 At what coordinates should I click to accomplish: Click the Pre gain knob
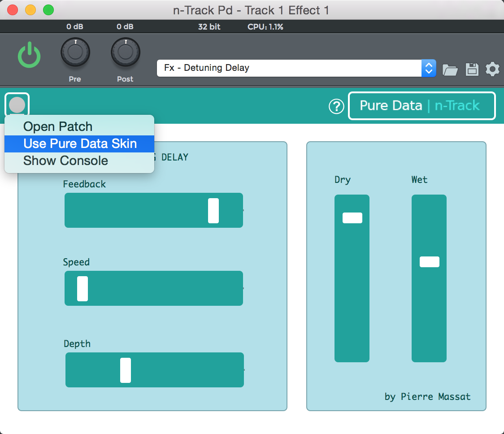pyautogui.click(x=75, y=53)
